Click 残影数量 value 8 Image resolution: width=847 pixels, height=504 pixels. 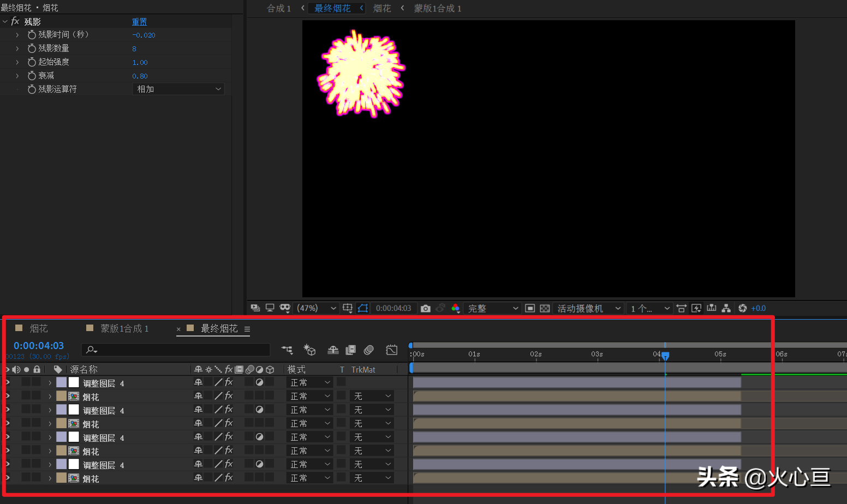point(134,49)
